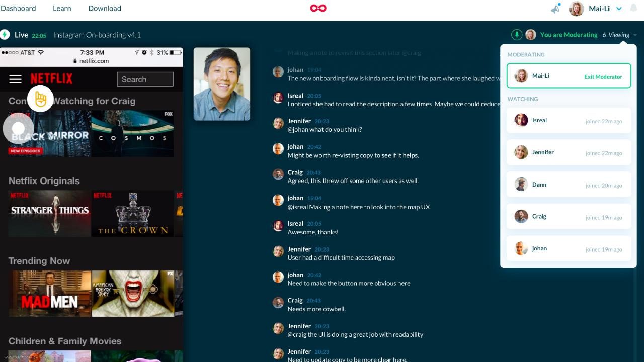Screen dimensions: 644x362
Task: Click the 22:05 live timer
Action: coord(39,35)
